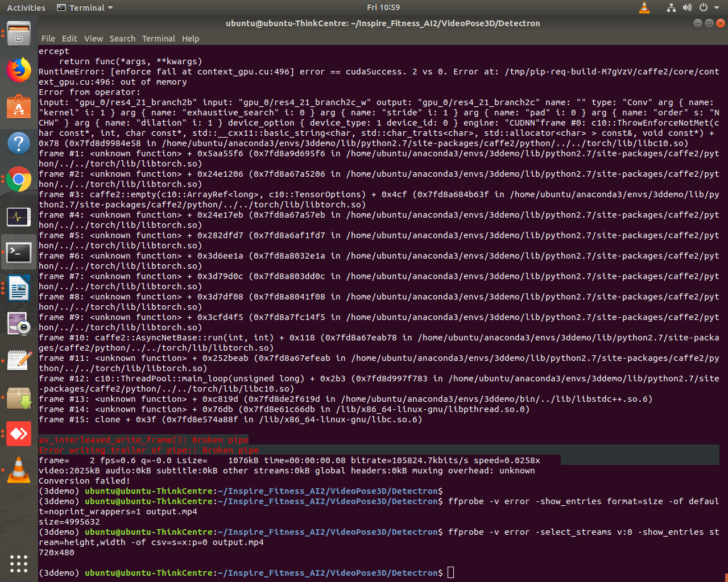Click the power icon in top bar
The width and height of the screenshot is (728, 582).
(704, 7)
